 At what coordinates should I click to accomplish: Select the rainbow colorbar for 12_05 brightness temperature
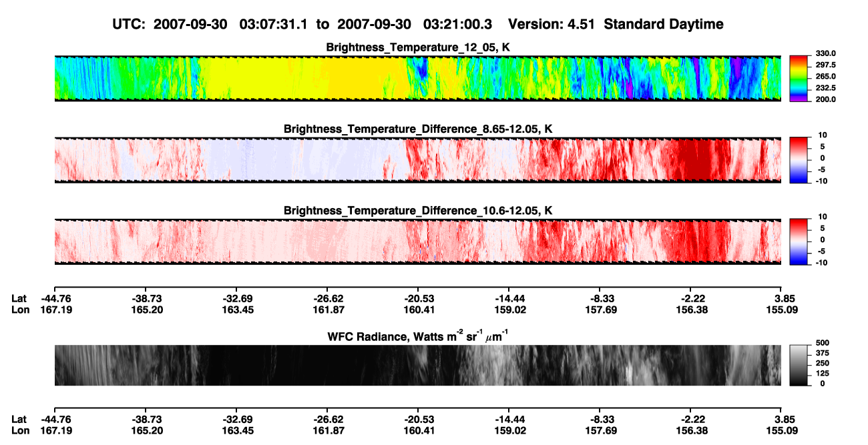(x=798, y=79)
